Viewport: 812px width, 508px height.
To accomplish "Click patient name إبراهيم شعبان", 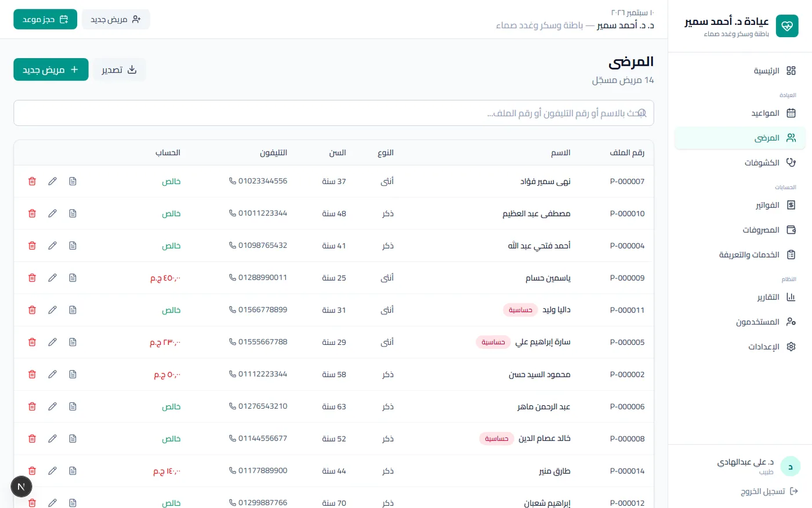I will tap(548, 503).
